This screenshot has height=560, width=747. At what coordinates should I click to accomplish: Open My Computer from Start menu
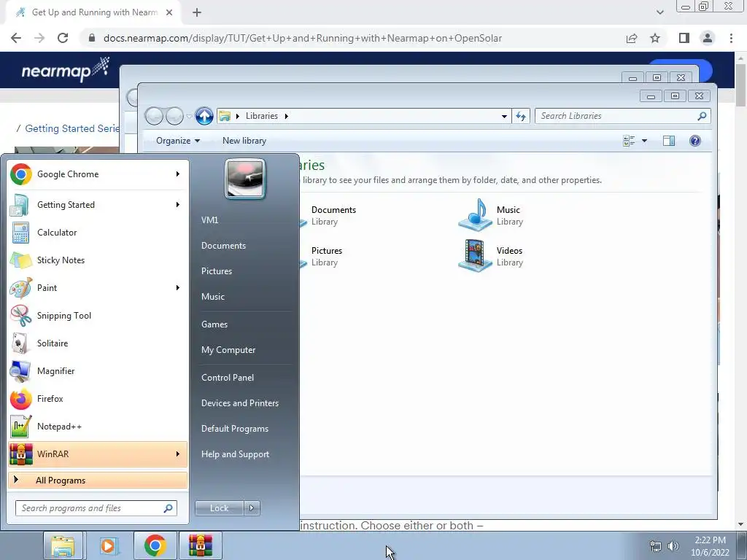[228, 350]
